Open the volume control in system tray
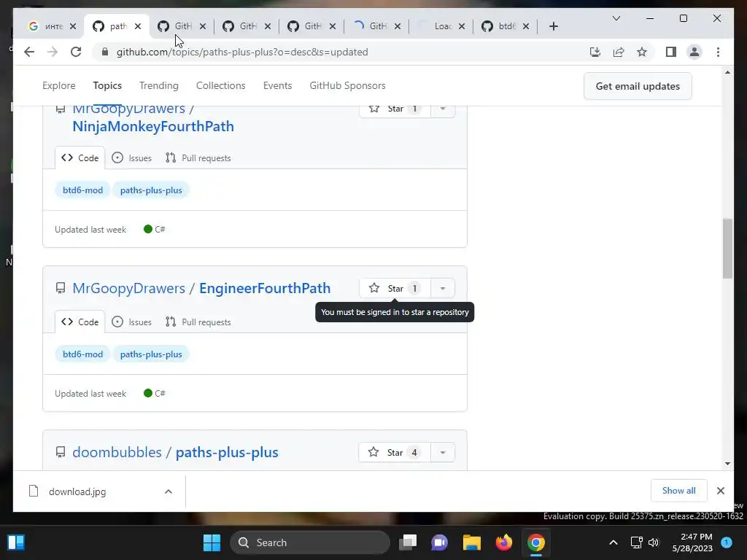This screenshot has width=747, height=560. (x=654, y=542)
